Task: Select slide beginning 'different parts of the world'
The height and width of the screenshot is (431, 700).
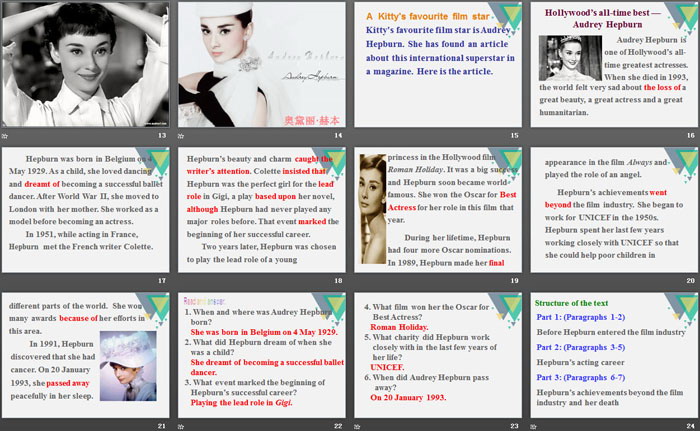Action: [x=85, y=355]
